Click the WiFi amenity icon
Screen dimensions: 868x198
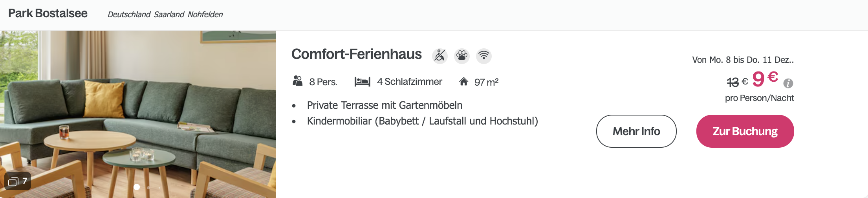[x=484, y=56]
